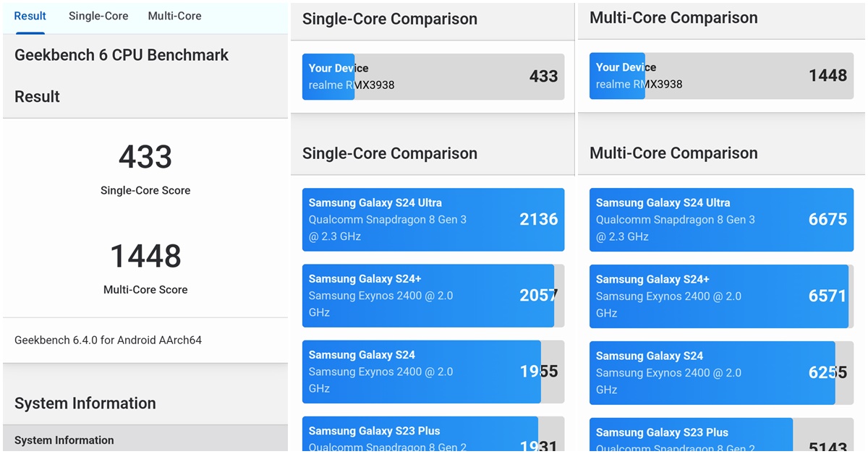Click the 1448 Multi-Core Score
Image resolution: width=868 pixels, height=454 pixels.
(145, 256)
